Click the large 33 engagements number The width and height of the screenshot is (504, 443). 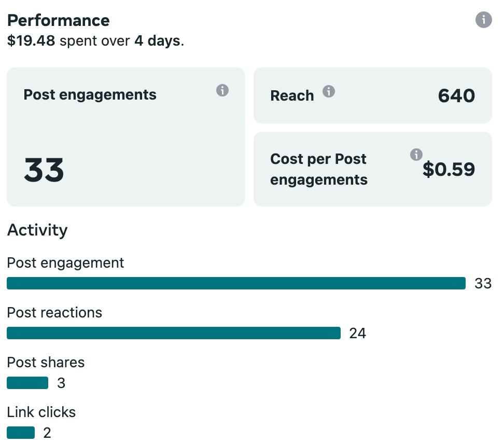[44, 170]
